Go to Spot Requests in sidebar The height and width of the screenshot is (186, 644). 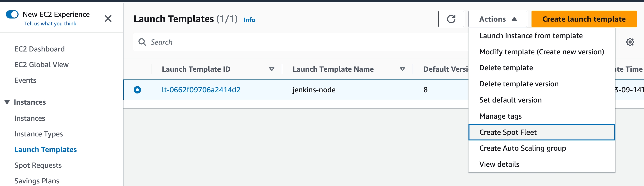click(38, 165)
